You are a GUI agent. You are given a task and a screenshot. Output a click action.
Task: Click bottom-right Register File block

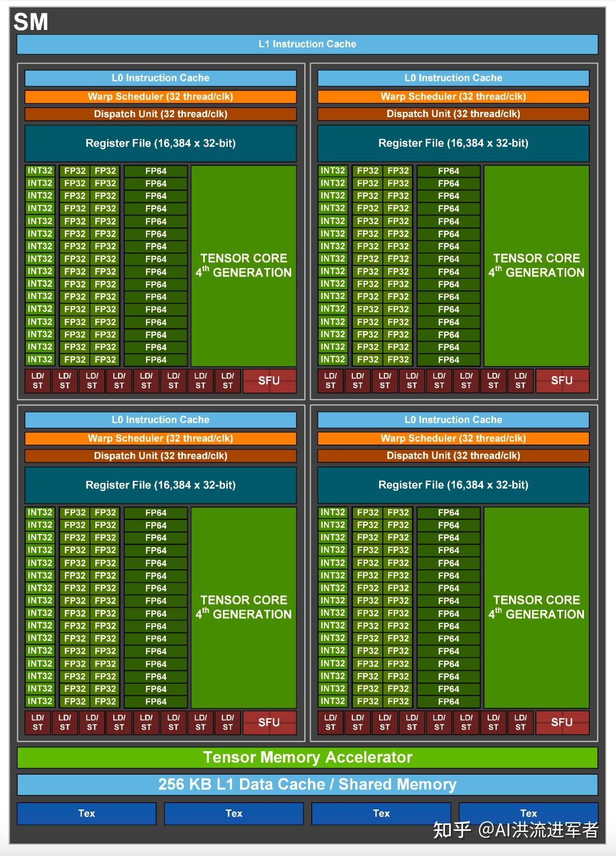(453, 485)
